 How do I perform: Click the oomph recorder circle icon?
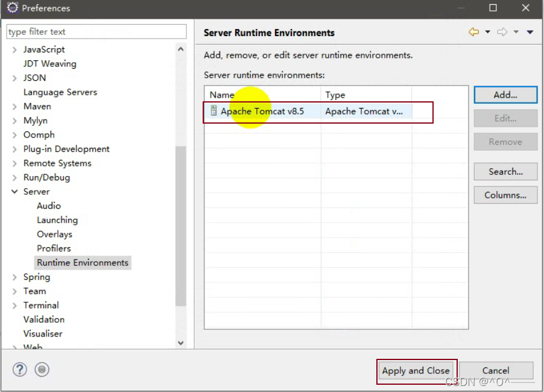pyautogui.click(x=42, y=370)
